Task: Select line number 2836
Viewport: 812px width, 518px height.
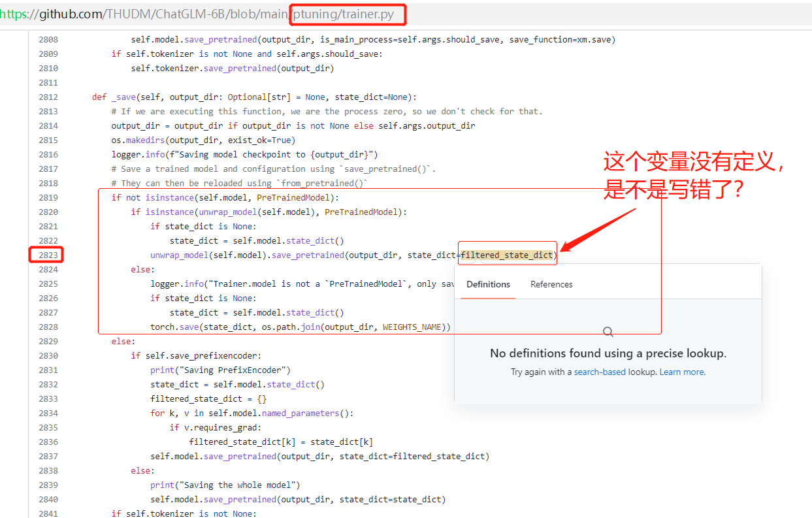Action: point(48,442)
